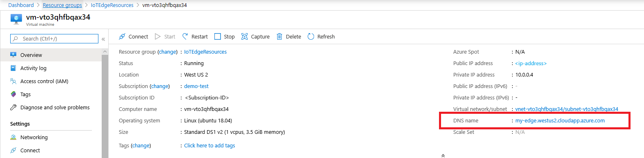Click the Connect plug icon in the toolbar

pos(122,36)
